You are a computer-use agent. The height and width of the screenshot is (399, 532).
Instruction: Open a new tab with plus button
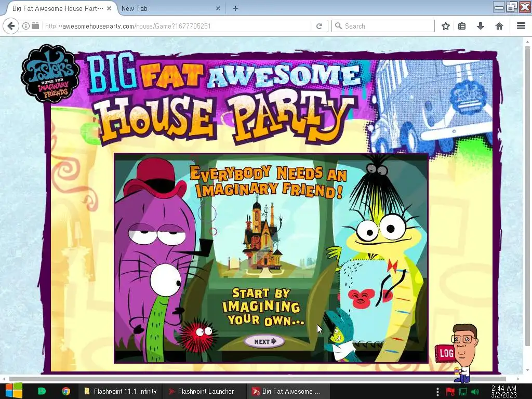click(x=235, y=8)
